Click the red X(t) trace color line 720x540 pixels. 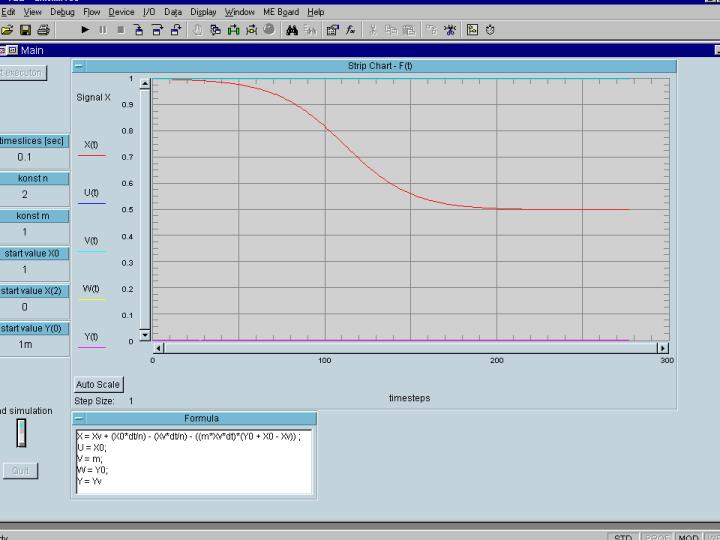[x=91, y=156]
